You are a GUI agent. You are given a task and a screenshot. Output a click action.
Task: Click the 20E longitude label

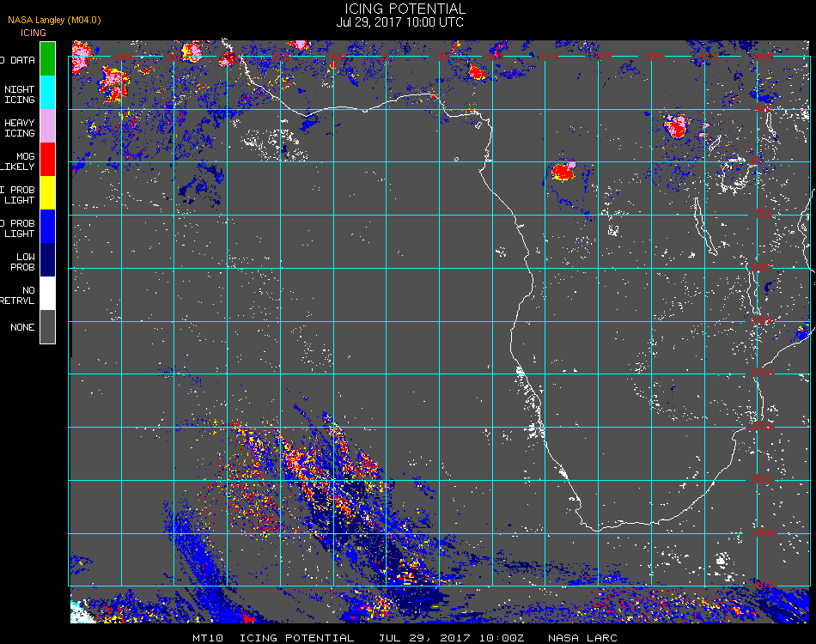[603, 56]
